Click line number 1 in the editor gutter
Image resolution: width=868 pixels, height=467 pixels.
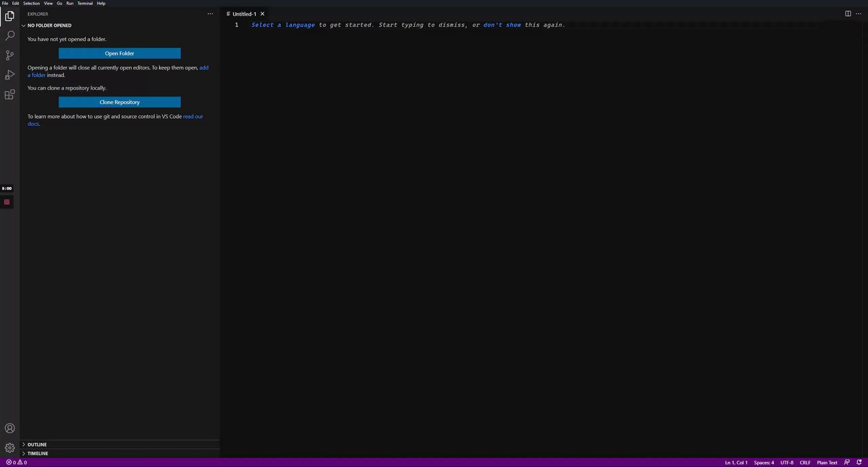point(237,25)
